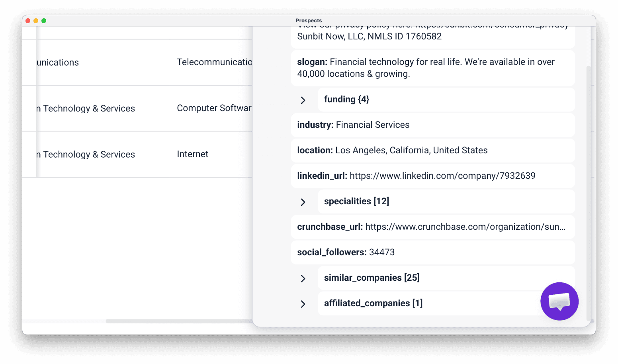Image resolution: width=618 pixels, height=364 pixels.
Task: Click the vertical details panel scrollbar
Action: pos(589,193)
